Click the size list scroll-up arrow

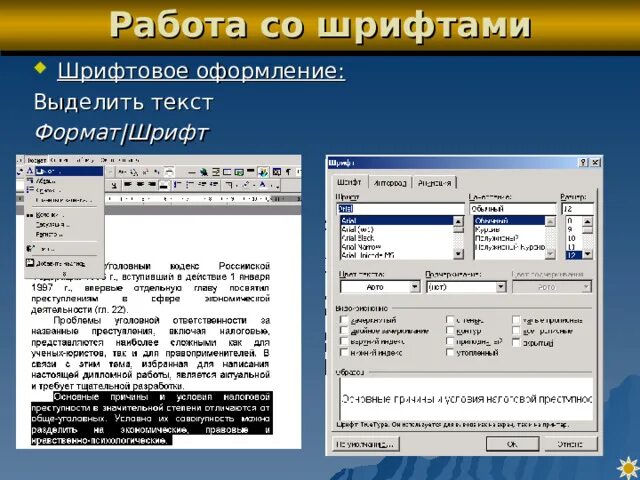click(x=588, y=222)
